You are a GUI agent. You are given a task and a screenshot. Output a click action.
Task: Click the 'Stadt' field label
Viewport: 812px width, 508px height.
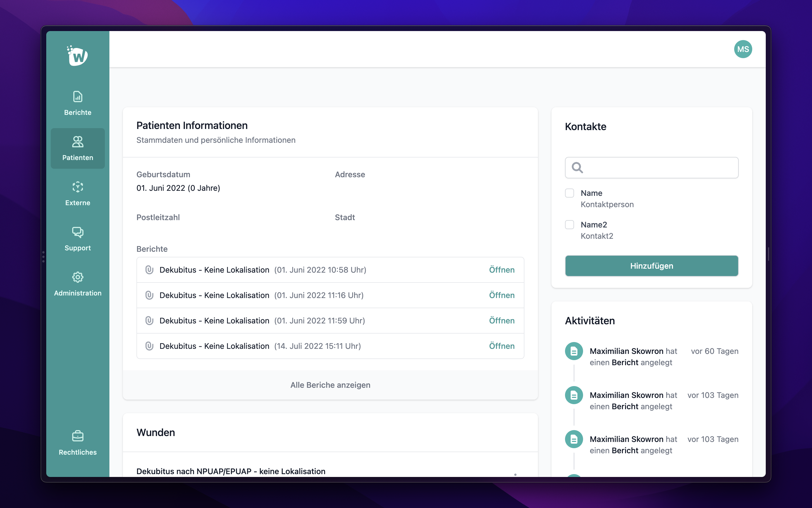pyautogui.click(x=345, y=217)
